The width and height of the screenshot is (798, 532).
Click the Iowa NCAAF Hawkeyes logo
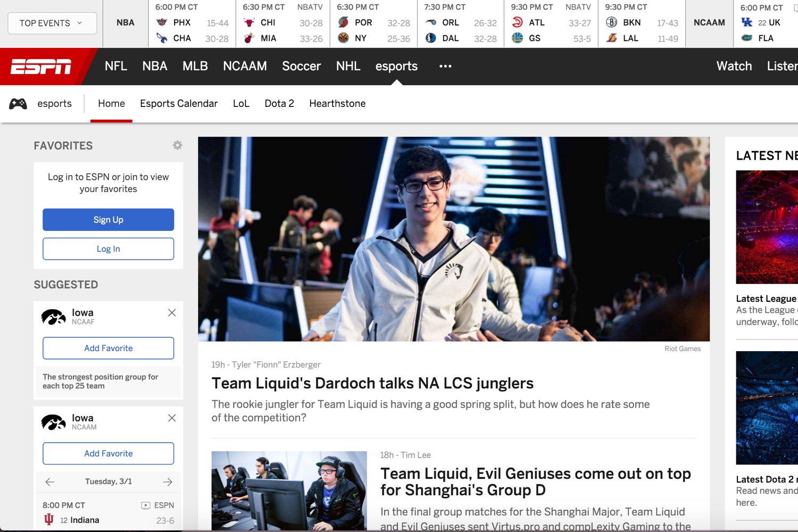pos(53,317)
